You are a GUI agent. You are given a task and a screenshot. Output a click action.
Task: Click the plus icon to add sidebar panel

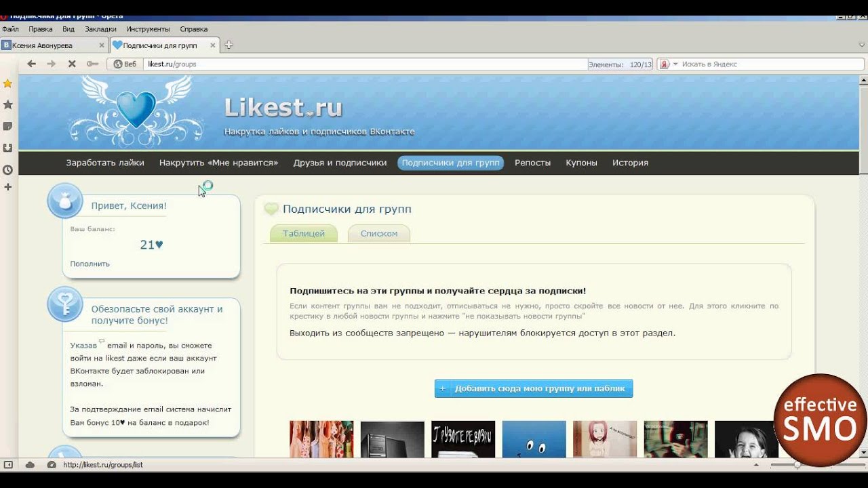7,186
